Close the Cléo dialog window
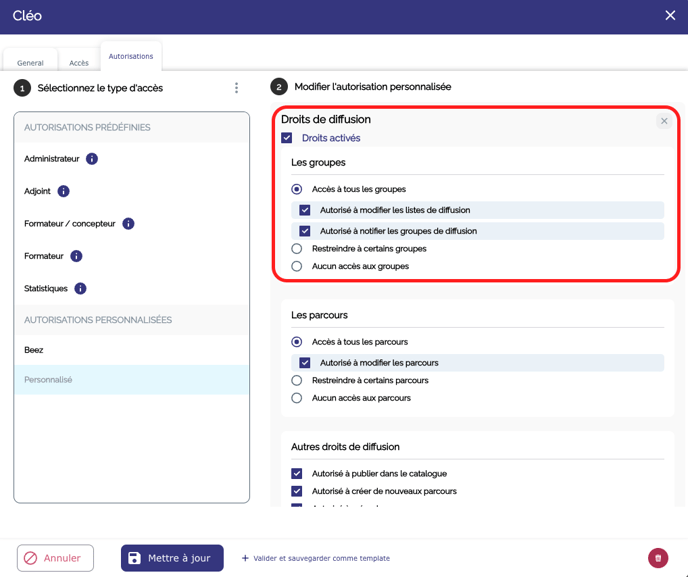Screen dimensions: 688x577 670,16
